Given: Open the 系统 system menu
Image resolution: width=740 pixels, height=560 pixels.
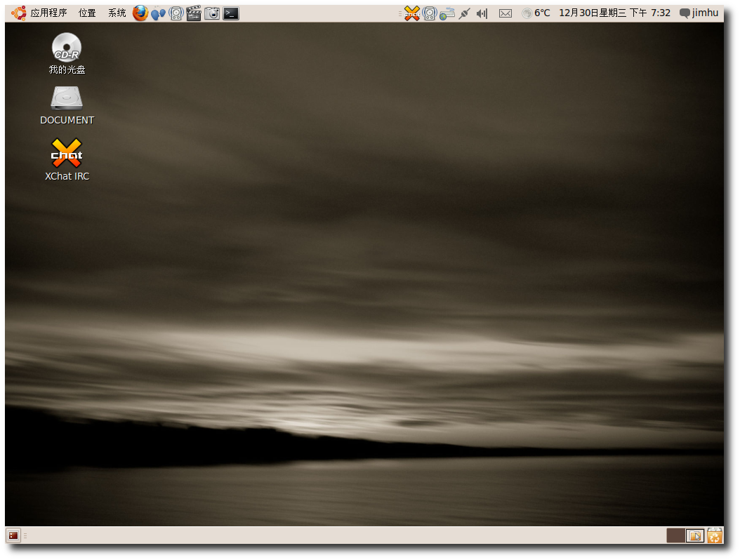Looking at the screenshot, I should coord(117,13).
